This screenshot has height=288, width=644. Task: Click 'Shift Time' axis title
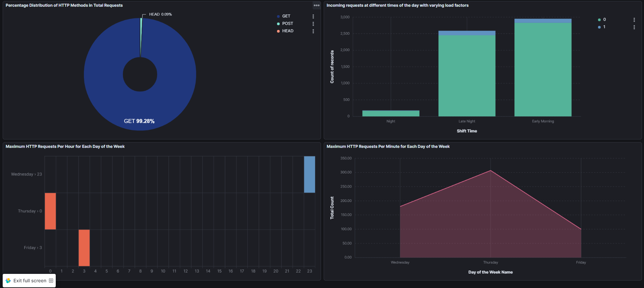click(x=467, y=131)
